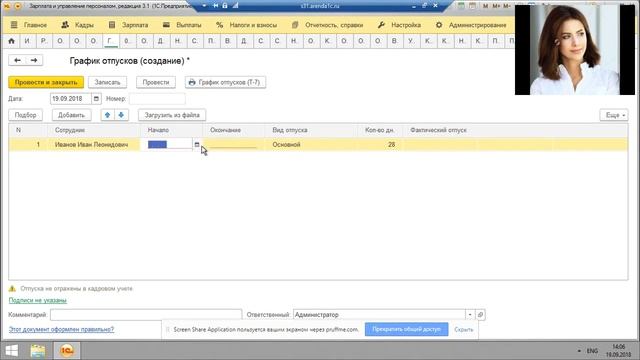This screenshot has height=360, width=640.
Task: Click the Записать button
Action: (107, 82)
